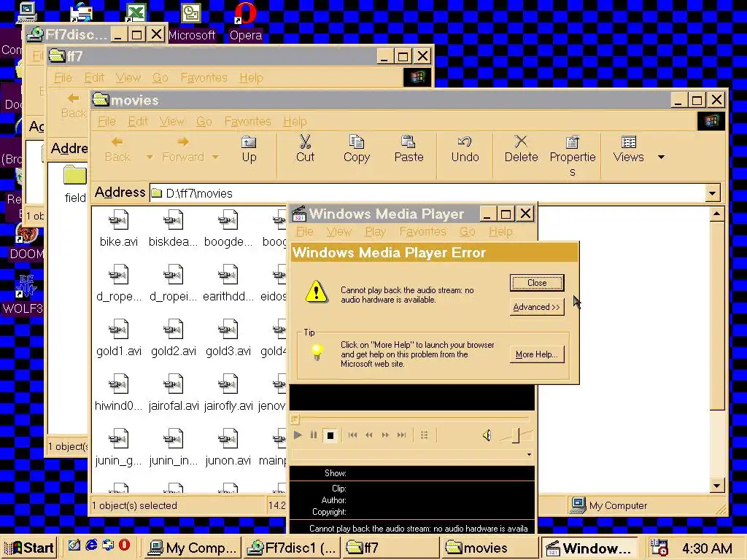Viewport: 747px width, 560px height.
Task: Open the File menu in movies window
Action: coord(107,122)
